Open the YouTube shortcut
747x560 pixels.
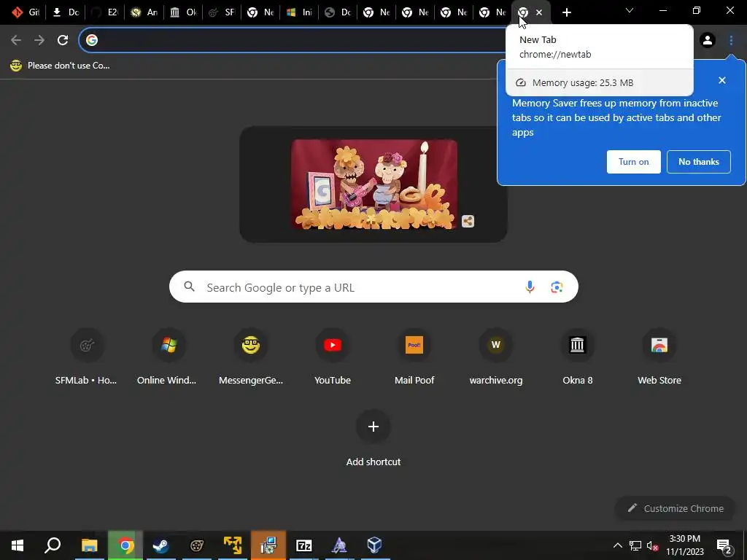coord(333,357)
